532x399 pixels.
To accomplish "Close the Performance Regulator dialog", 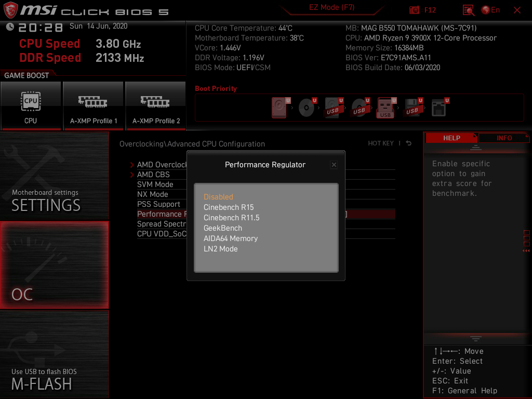I will click(334, 165).
